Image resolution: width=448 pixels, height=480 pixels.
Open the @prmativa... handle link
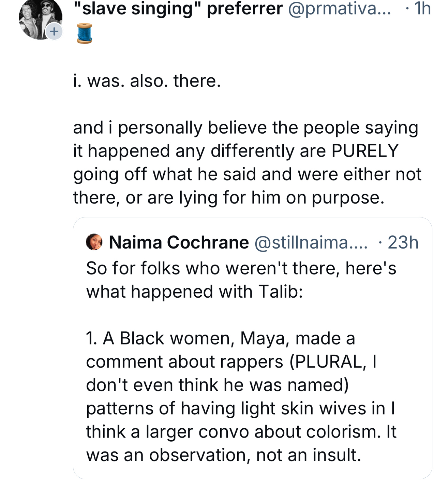click(339, 8)
